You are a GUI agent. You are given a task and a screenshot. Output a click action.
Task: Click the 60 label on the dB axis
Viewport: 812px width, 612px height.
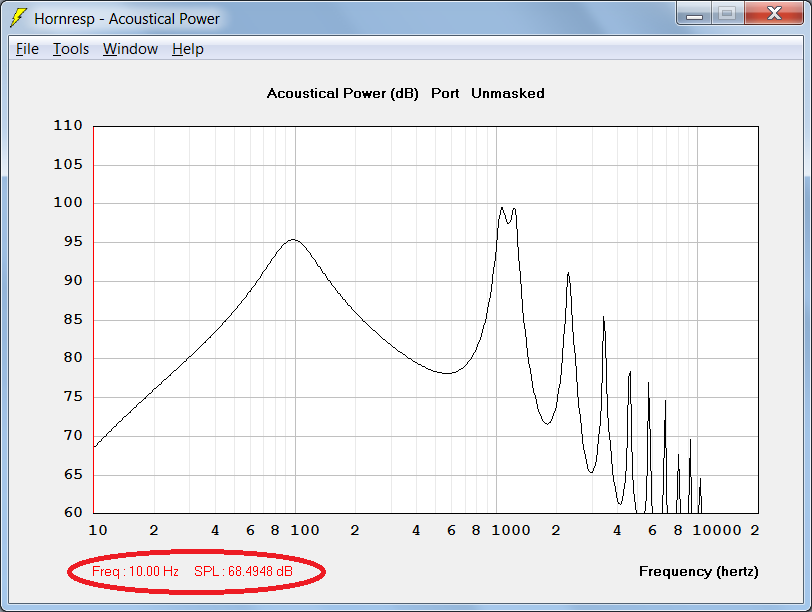click(x=73, y=512)
